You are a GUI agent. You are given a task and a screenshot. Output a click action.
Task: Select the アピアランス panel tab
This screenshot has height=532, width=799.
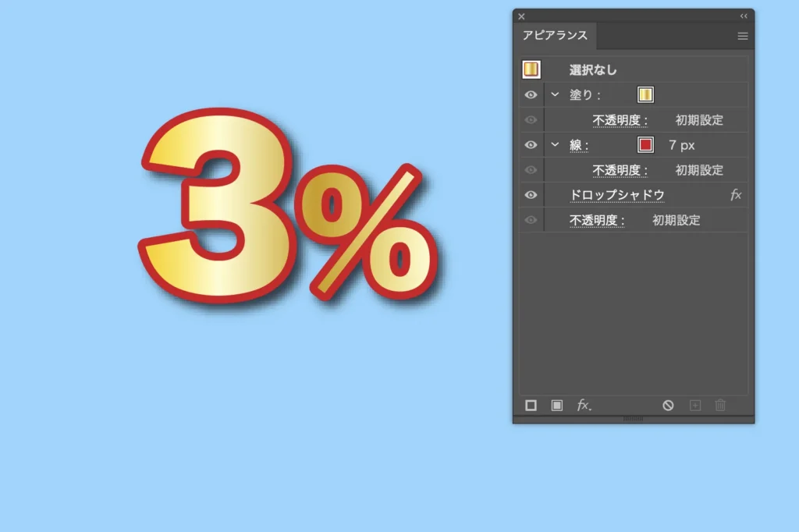(x=555, y=36)
